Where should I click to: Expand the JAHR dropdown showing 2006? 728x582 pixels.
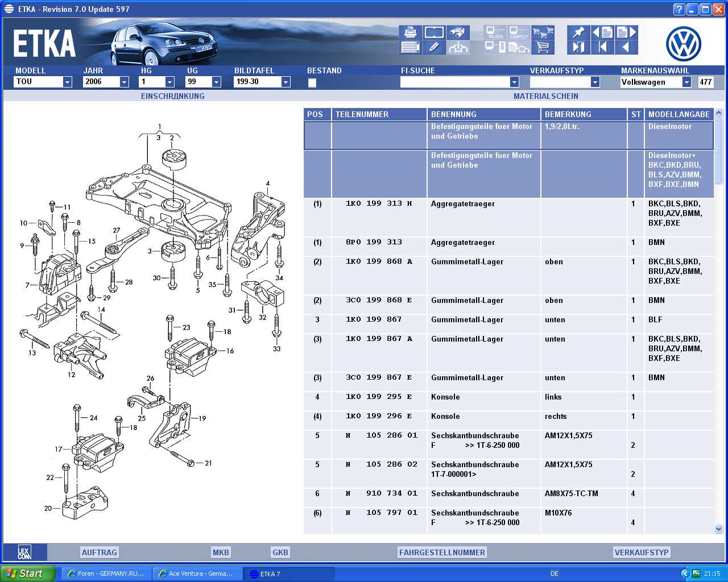click(124, 82)
